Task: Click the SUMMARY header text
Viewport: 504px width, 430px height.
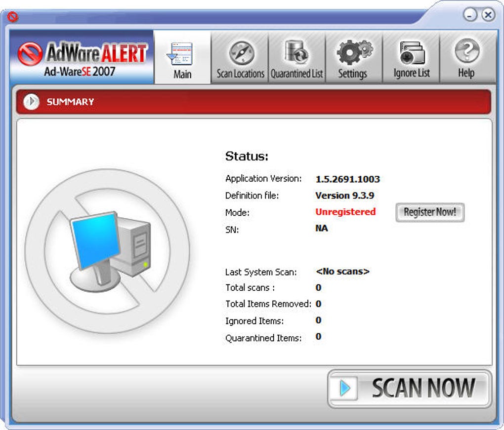Action: [70, 102]
